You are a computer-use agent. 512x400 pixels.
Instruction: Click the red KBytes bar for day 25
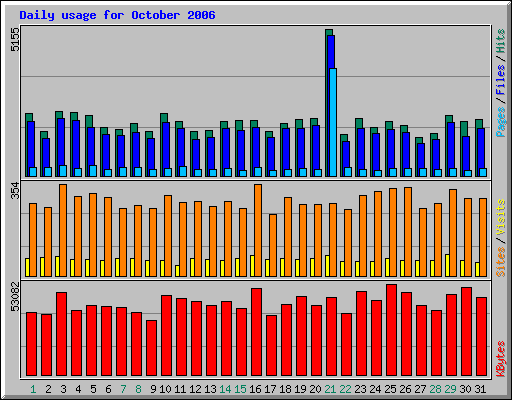[x=391, y=330]
